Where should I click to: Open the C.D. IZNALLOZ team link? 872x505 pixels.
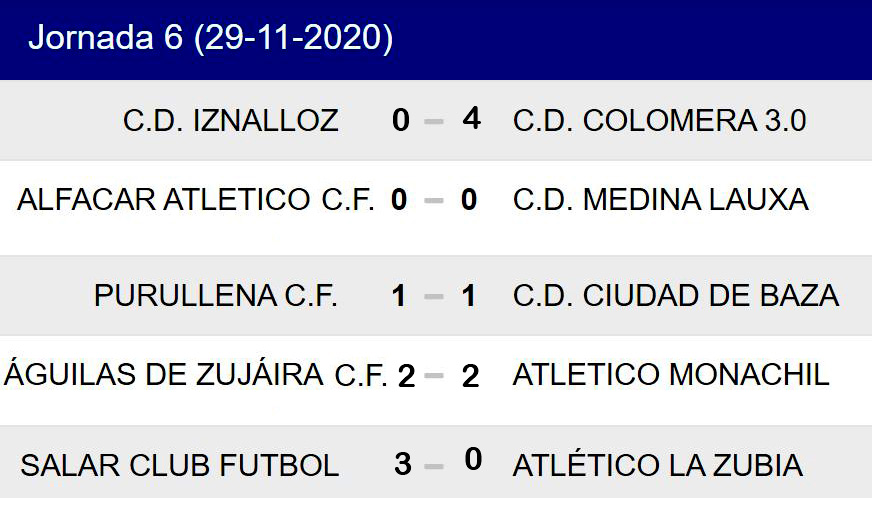click(231, 121)
